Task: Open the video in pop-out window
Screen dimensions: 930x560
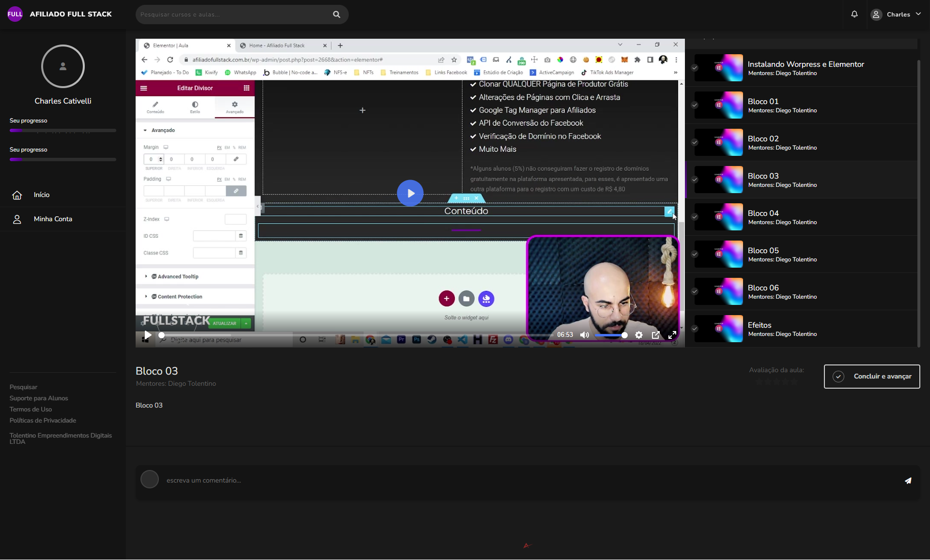Action: coord(655,335)
